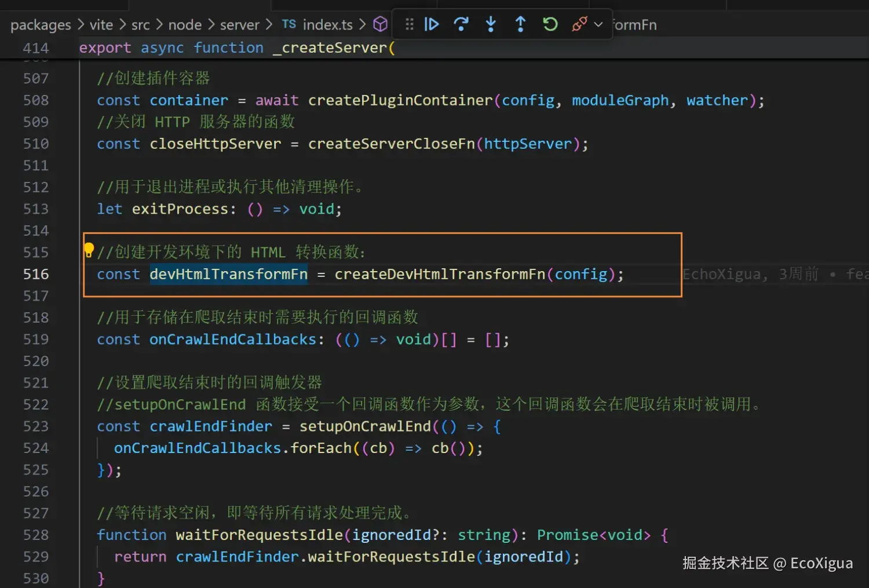The image size is (869, 588).
Task: Click the closeHttpServer variable on line 510
Action: coord(216,144)
